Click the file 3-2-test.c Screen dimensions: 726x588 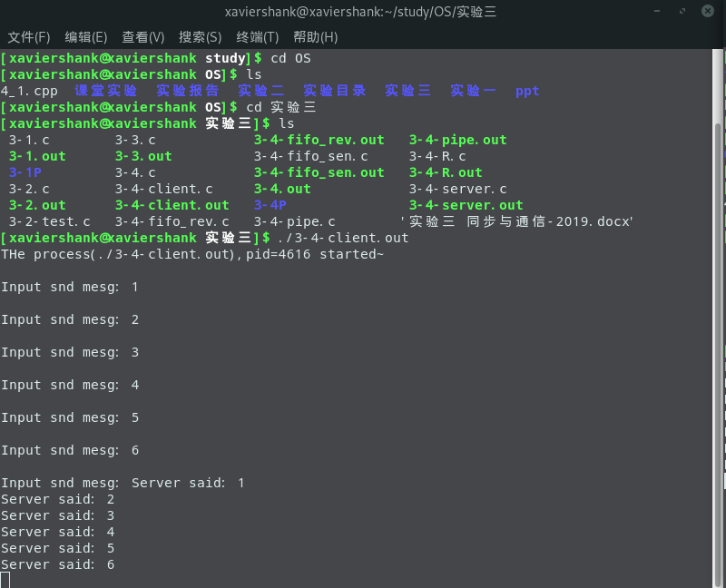(50, 221)
